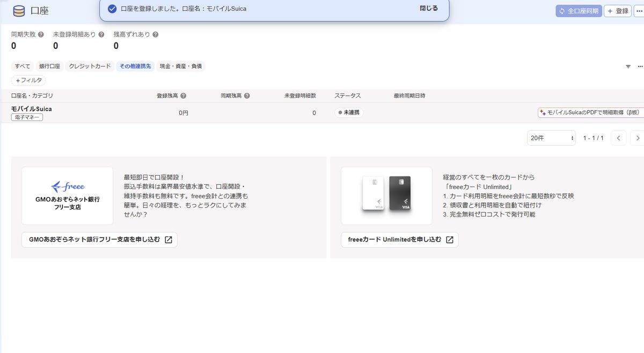This screenshot has width=644, height=353.
Task: Click the 0円 registered balance cell
Action: [184, 113]
